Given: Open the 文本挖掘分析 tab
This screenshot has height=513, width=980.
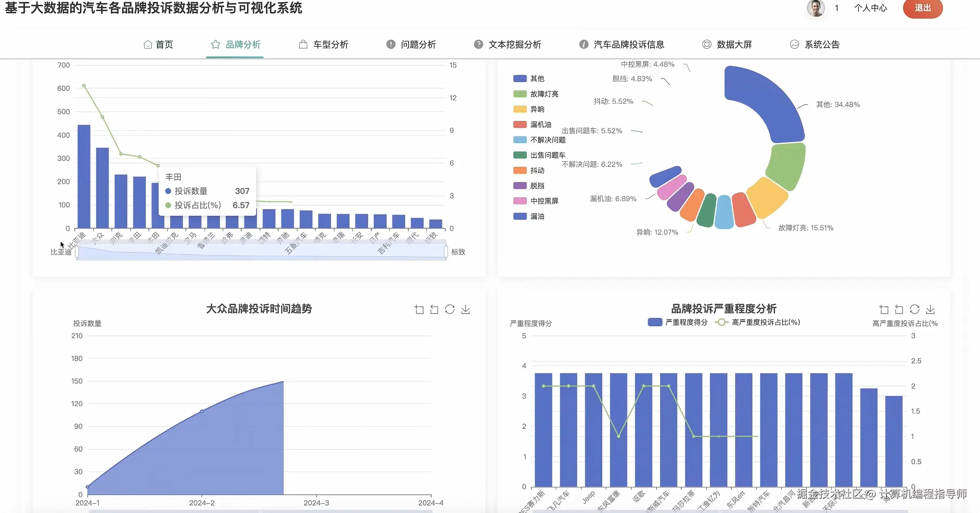Looking at the screenshot, I should [x=507, y=45].
